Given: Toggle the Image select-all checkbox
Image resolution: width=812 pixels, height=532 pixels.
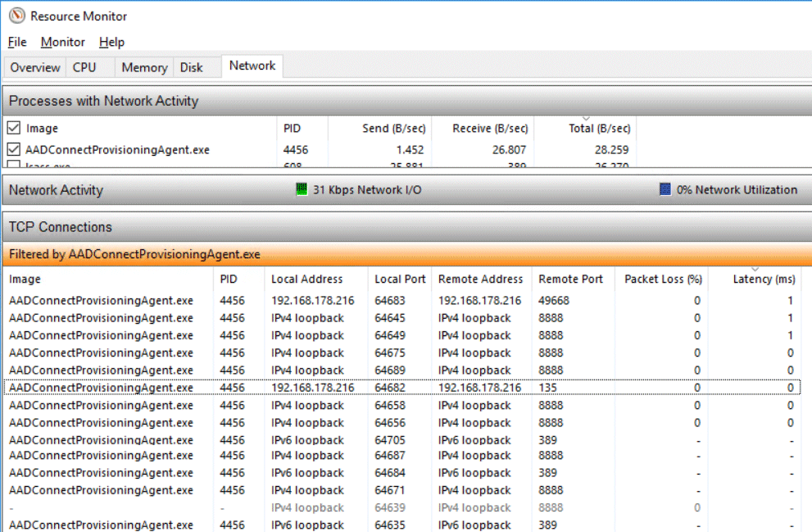Looking at the screenshot, I should tap(14, 128).
